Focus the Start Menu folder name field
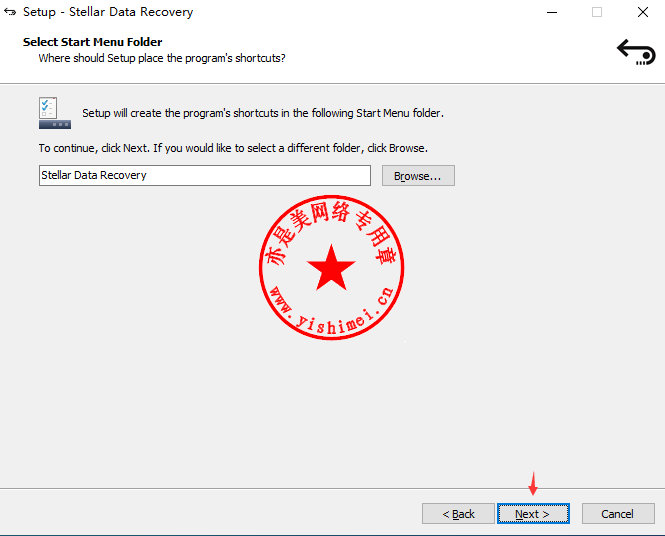Image resolution: width=665 pixels, height=536 pixels. (205, 176)
